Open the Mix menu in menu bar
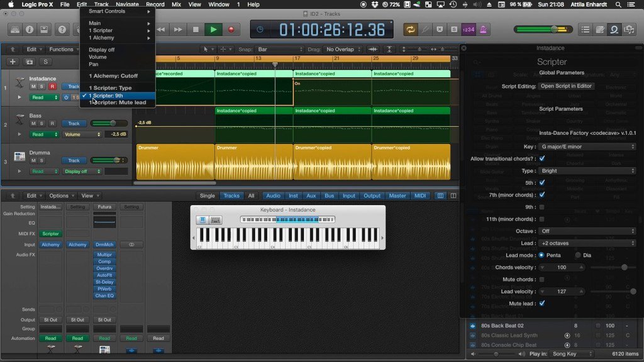Viewport: 644px width, 362px height. pyautogui.click(x=176, y=4)
